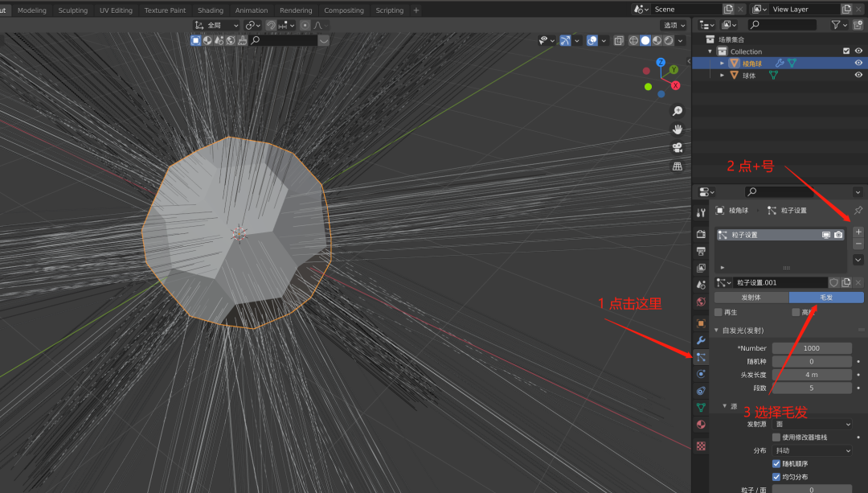Image resolution: width=868 pixels, height=493 pixels.
Task: Switch to the Shading workspace tab
Action: 211,10
